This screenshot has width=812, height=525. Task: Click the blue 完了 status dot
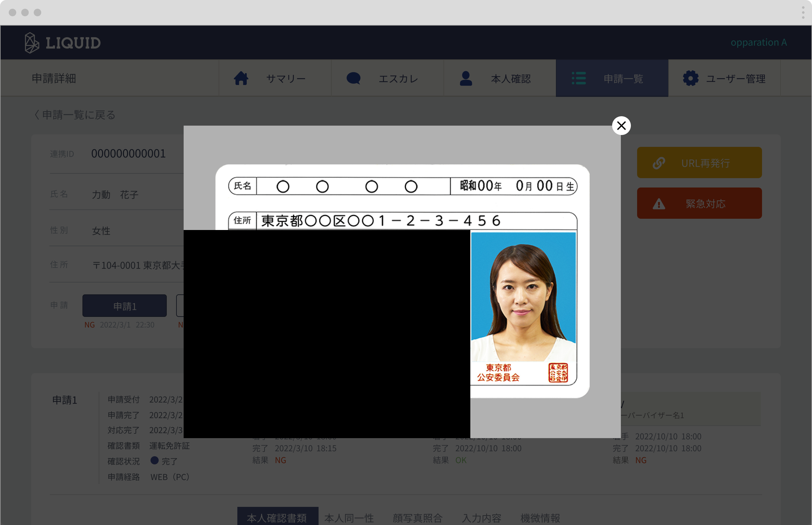click(155, 460)
